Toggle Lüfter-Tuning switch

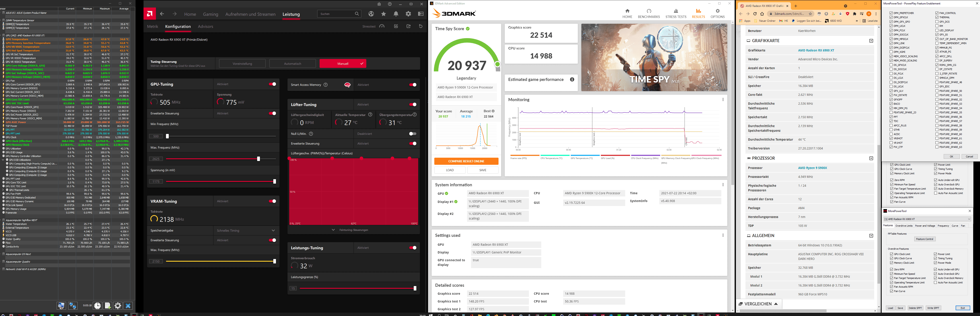click(x=413, y=104)
